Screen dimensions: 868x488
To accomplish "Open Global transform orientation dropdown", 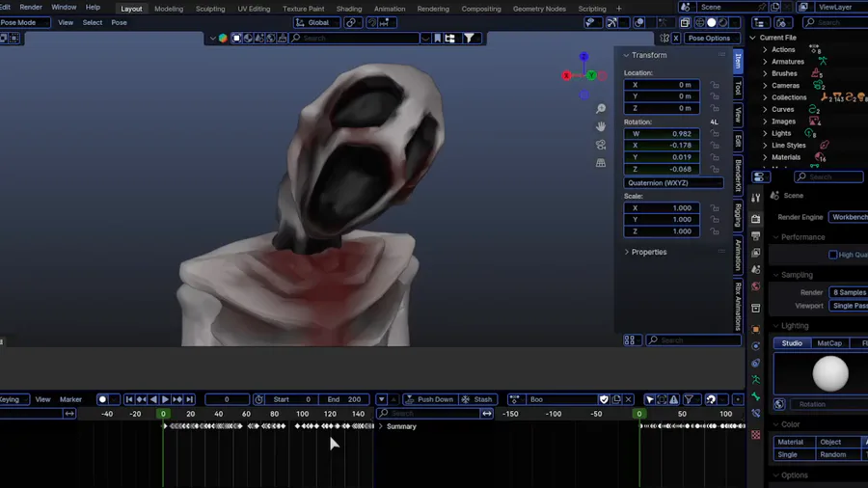I will (317, 23).
